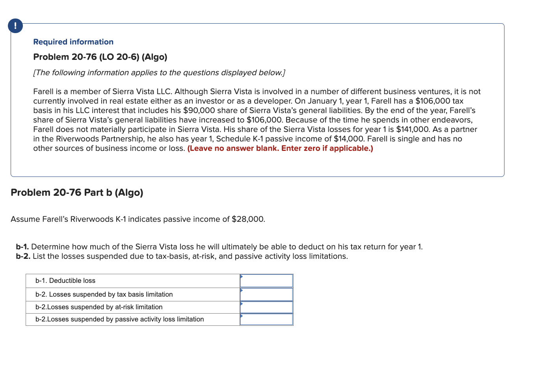The height and width of the screenshot is (392, 536).
Task: Click the at-risk limitation row label
Action: [x=97, y=307]
